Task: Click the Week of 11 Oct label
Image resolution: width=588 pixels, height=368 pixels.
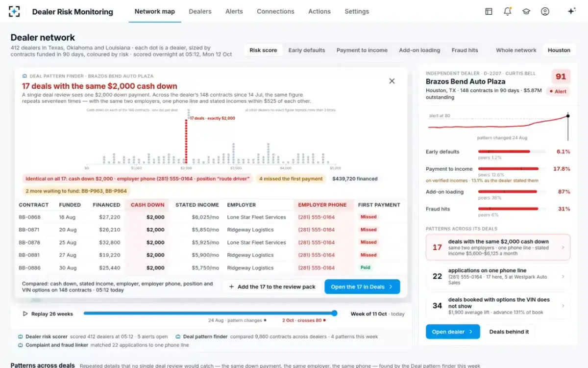Action: (x=369, y=314)
